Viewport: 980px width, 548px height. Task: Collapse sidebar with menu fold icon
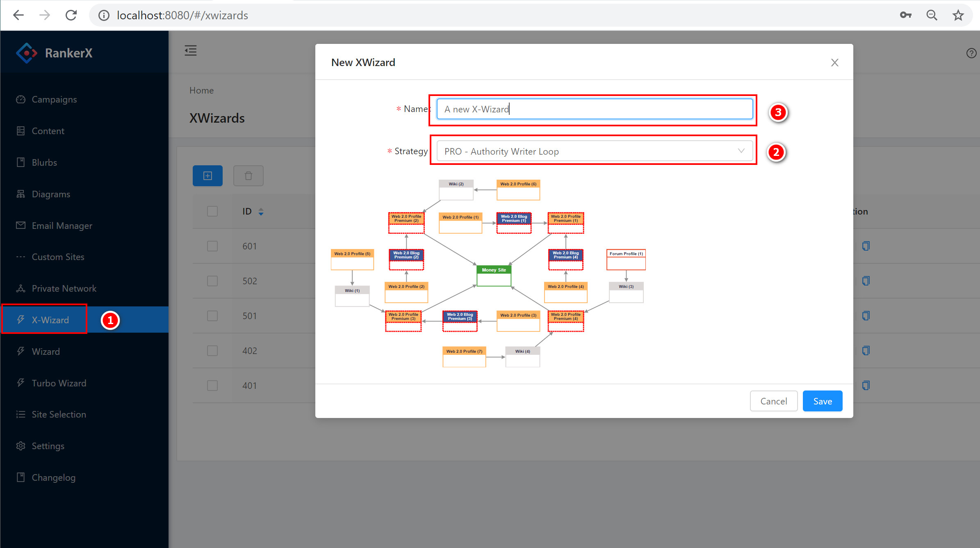tap(191, 51)
